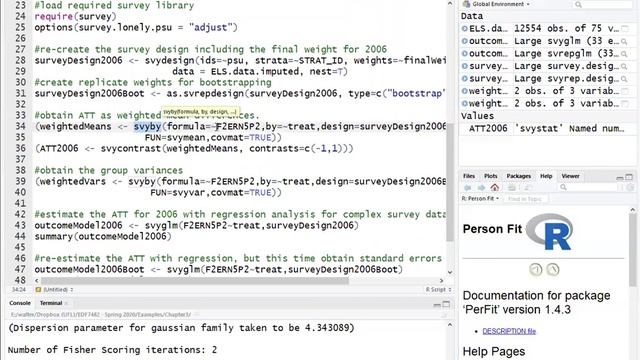View ELS.data table via grid icon
The height and width of the screenshot is (360, 640).
coord(624,29)
